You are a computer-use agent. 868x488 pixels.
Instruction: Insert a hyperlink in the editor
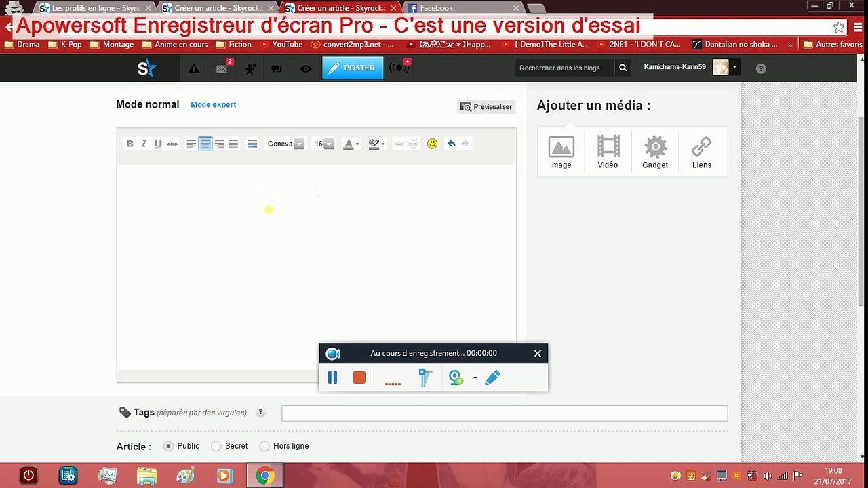(399, 144)
